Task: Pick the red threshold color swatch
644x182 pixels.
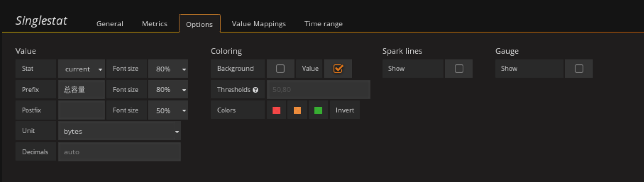Action: [x=276, y=110]
